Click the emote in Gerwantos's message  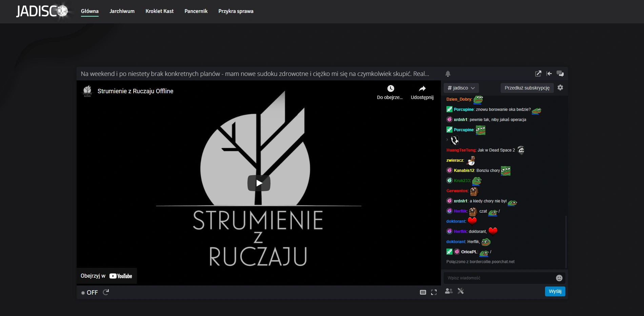click(x=474, y=192)
